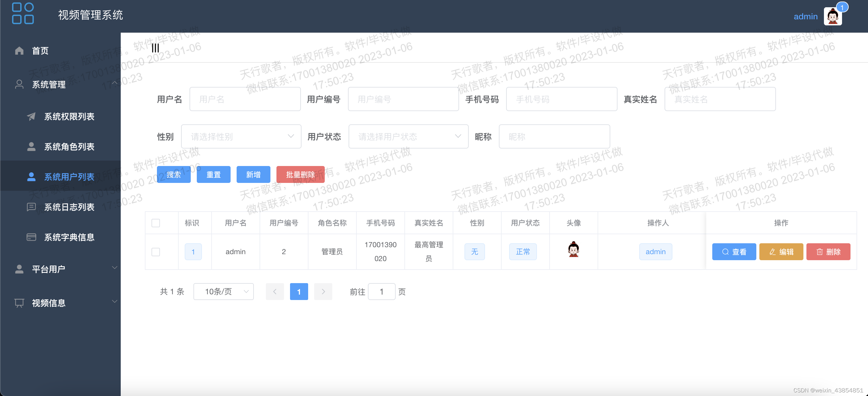The image size is (868, 396).
Task: Open the 10条/页 page size dropdown
Action: tap(223, 292)
